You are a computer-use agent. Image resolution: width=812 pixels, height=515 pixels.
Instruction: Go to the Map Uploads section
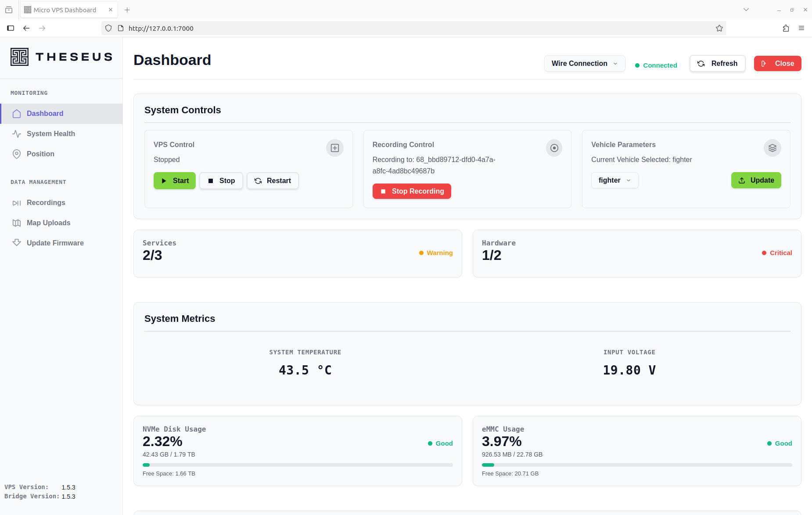(x=48, y=223)
